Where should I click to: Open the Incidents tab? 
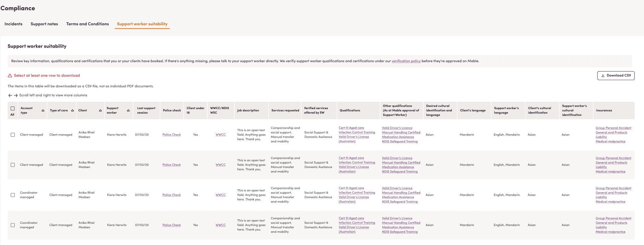click(x=13, y=24)
